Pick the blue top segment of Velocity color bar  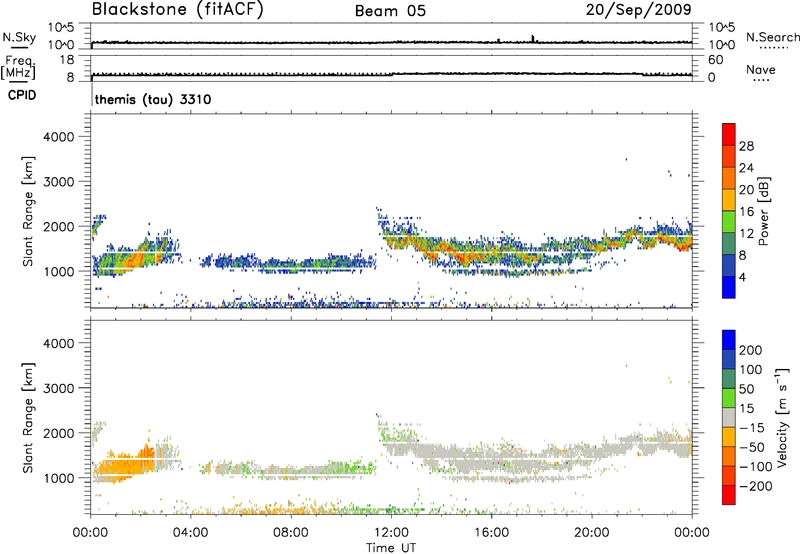(729, 340)
